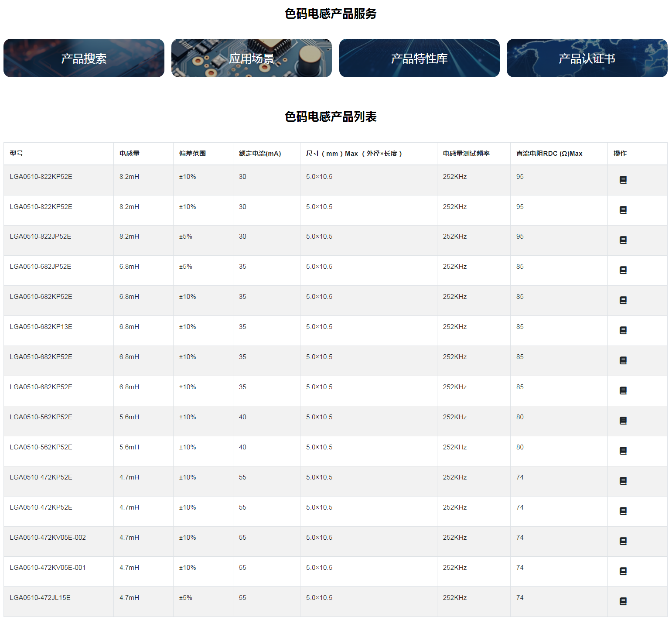
Task: Open datasheet icon for LGA0510-822JP52E row
Action: [x=623, y=240]
